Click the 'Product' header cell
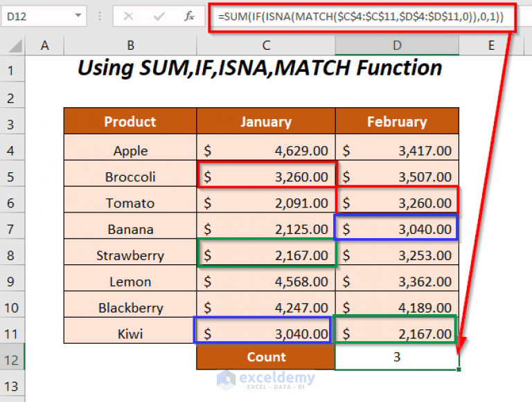This screenshot has height=402, width=532. (x=130, y=121)
